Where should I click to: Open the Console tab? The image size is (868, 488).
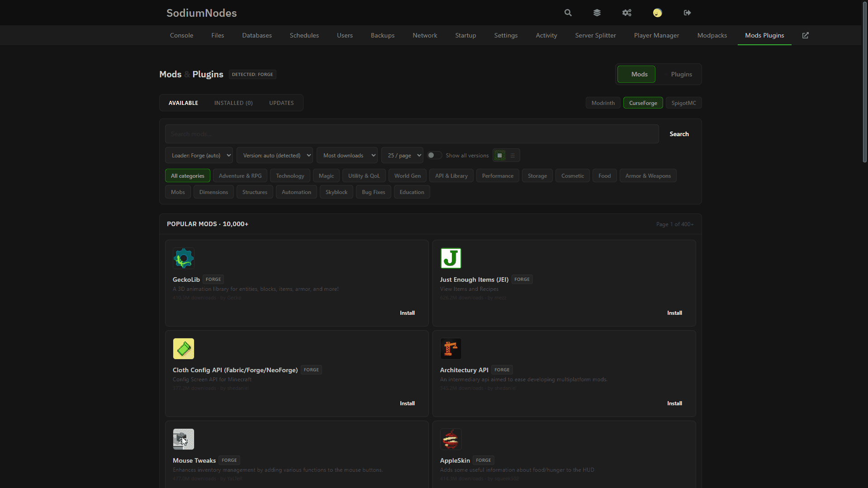(x=181, y=35)
